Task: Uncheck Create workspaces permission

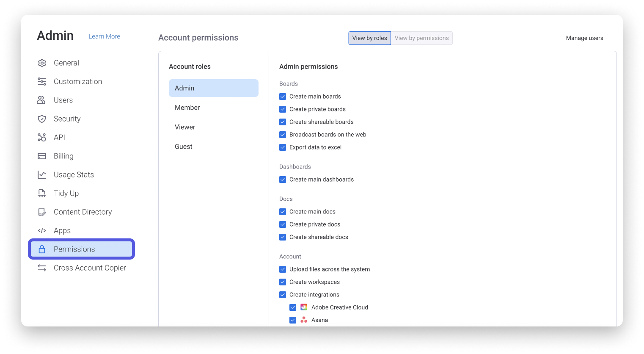Action: click(283, 282)
